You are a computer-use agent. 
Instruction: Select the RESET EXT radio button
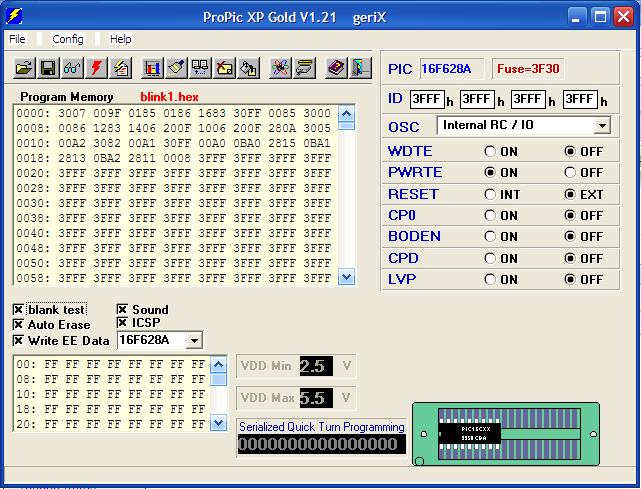tap(570, 194)
